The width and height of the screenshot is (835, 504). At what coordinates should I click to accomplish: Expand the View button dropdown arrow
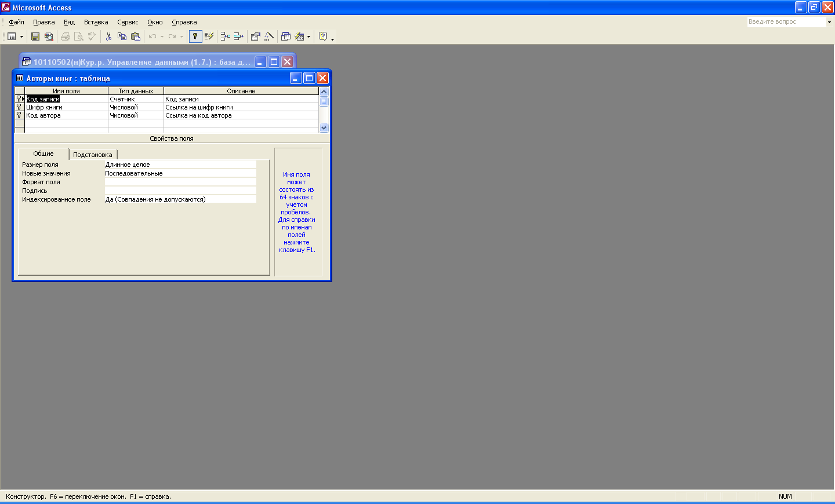tap(22, 36)
